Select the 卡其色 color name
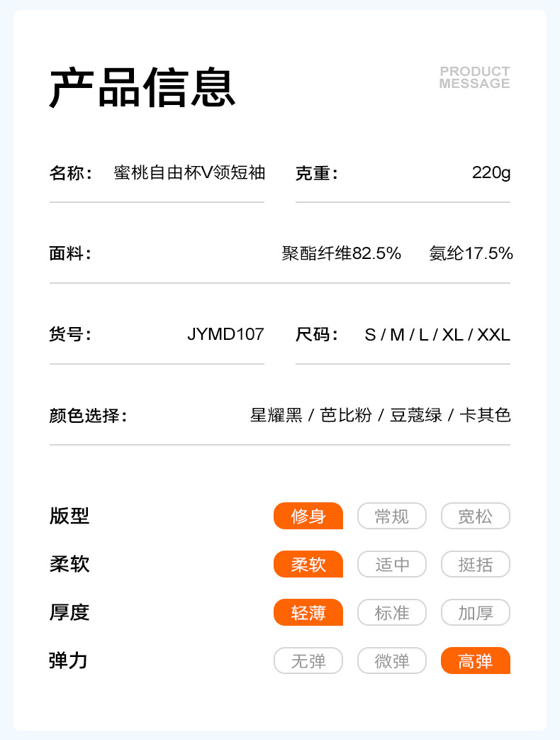The image size is (560, 740). point(485,415)
